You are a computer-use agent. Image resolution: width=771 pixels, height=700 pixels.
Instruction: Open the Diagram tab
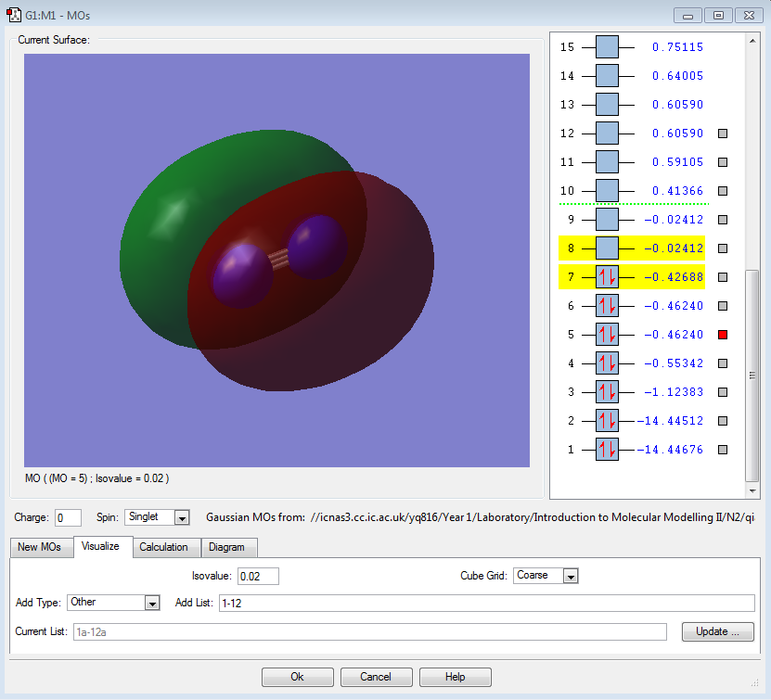(226, 547)
